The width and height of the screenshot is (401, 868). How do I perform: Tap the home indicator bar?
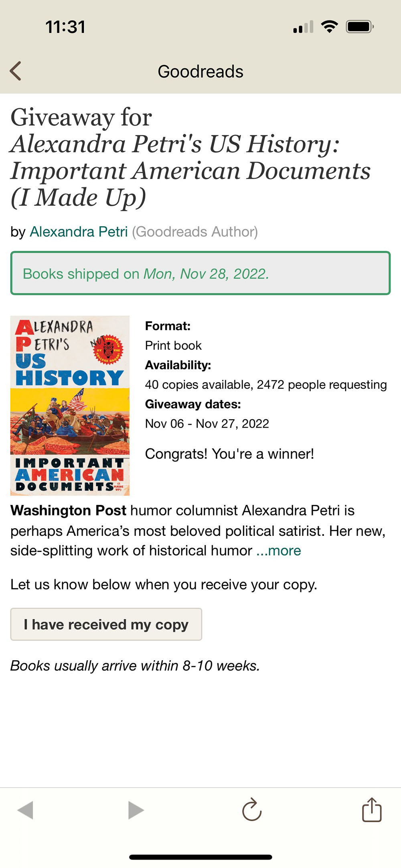(200, 857)
